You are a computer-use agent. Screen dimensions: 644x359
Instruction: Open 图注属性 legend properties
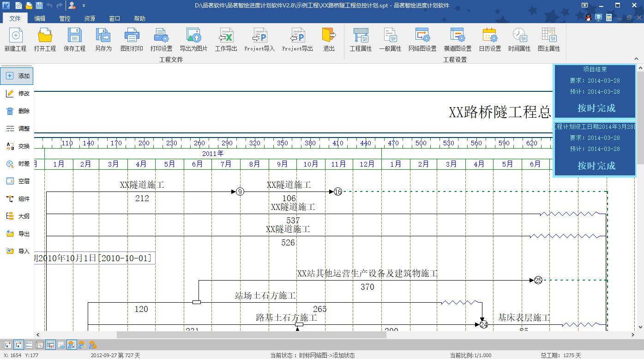[549, 40]
